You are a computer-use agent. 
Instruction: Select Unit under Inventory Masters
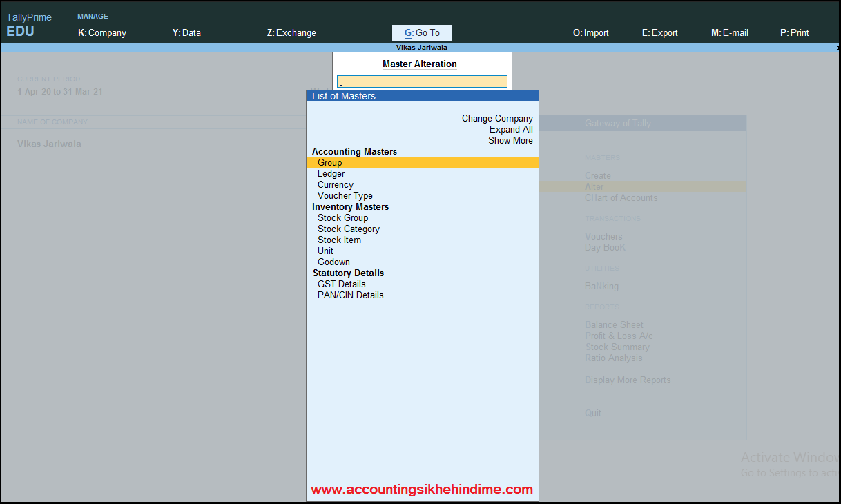pyautogui.click(x=325, y=251)
